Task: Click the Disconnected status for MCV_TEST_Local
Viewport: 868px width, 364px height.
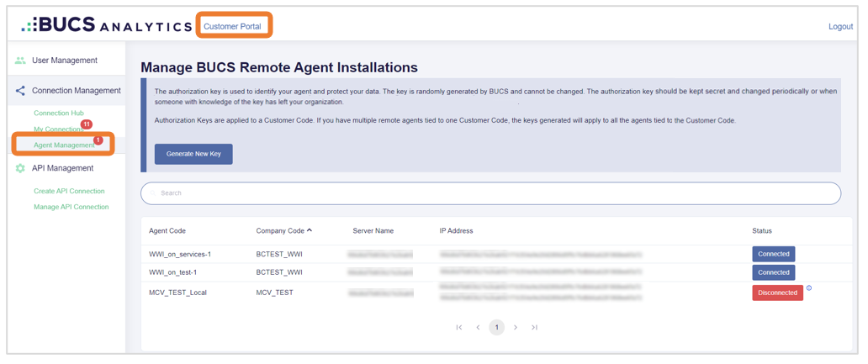Action: point(777,293)
